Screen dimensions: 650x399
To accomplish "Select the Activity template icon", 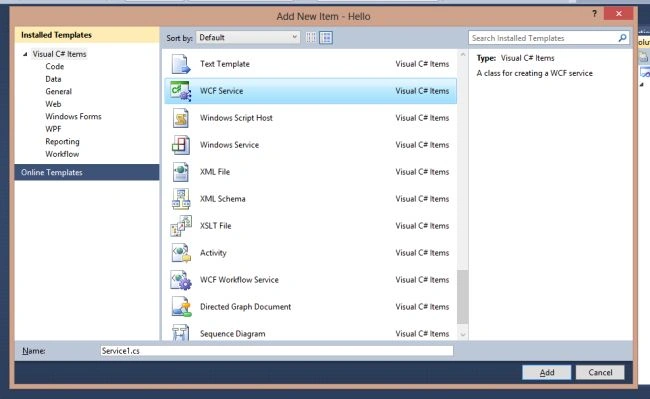I will (x=181, y=253).
